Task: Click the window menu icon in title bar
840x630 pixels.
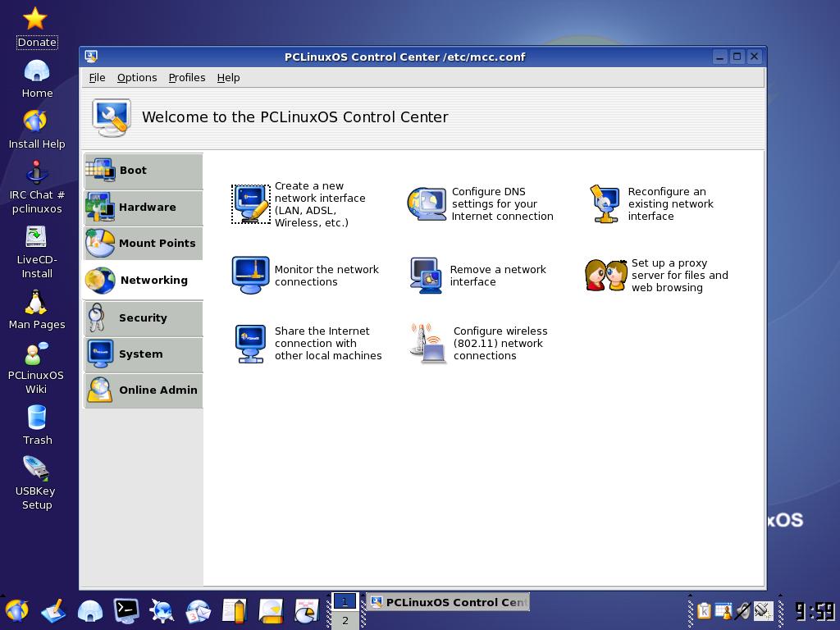Action: tap(92, 57)
